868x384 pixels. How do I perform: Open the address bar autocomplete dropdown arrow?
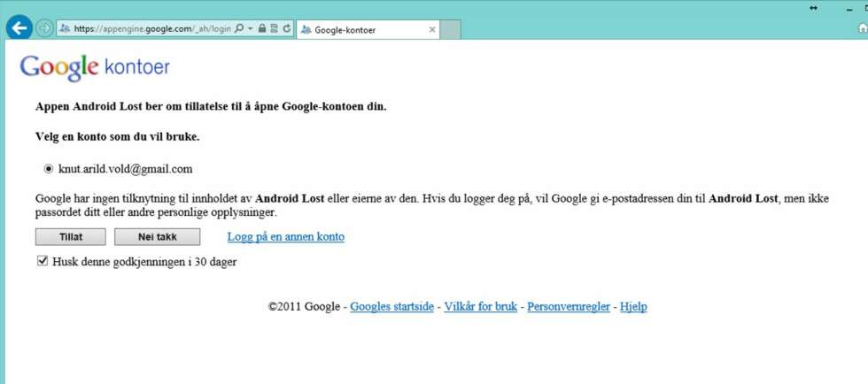(250, 28)
